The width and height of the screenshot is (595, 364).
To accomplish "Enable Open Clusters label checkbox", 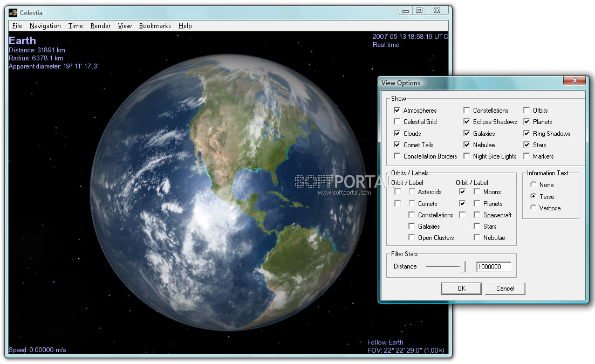I will (x=412, y=238).
